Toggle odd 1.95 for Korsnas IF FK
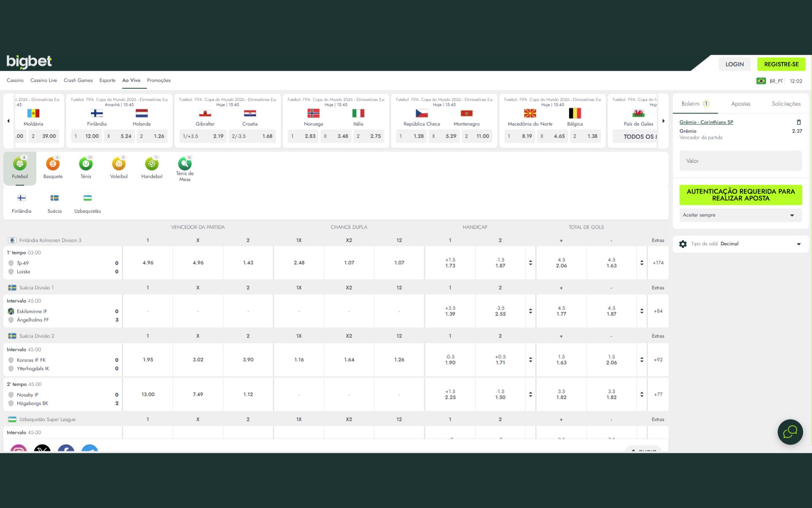The width and height of the screenshot is (812, 508). 148,360
